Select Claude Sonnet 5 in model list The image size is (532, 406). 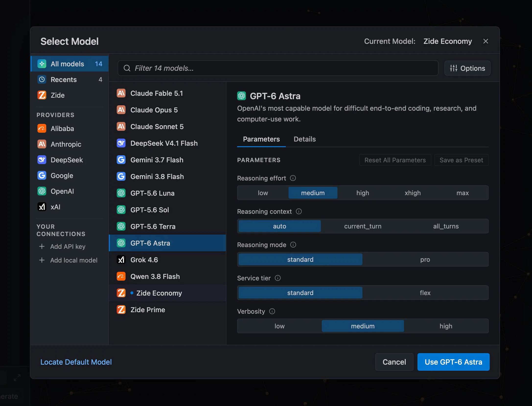pyautogui.click(x=167, y=127)
